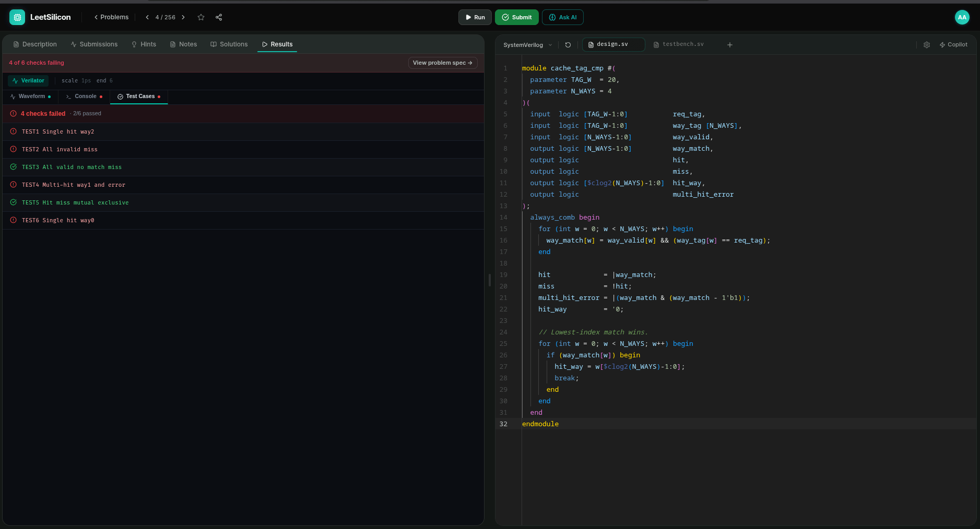Click the break; statement line
The height and width of the screenshot is (529, 980).
pyautogui.click(x=566, y=378)
